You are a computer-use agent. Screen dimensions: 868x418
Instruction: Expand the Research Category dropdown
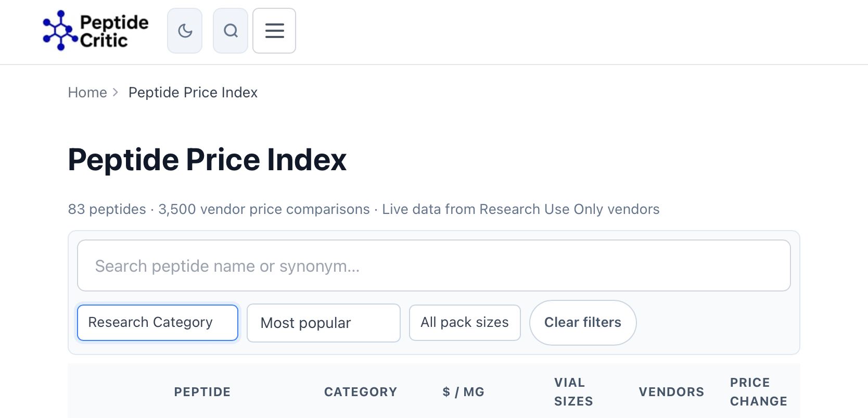[158, 323]
